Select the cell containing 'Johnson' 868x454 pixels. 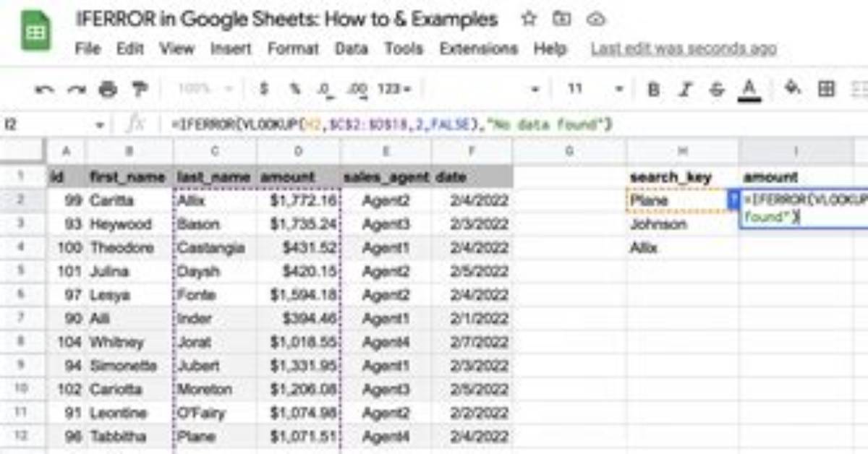pos(683,224)
